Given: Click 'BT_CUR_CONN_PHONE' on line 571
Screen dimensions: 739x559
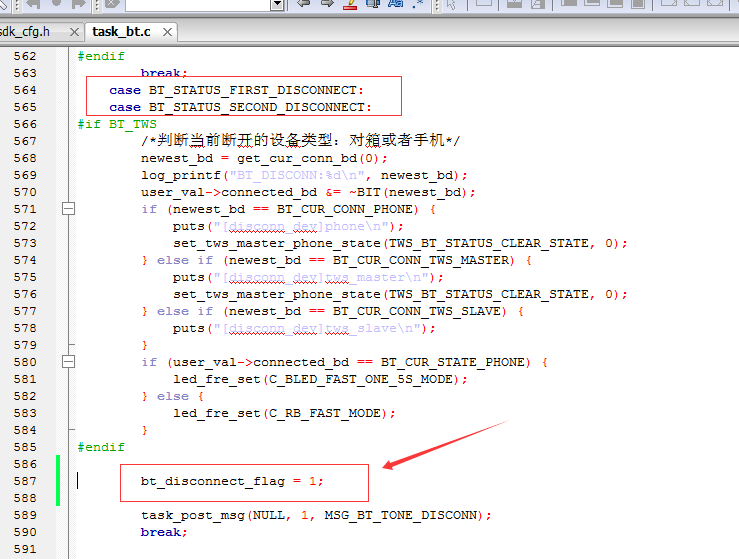Looking at the screenshot, I should [347, 209].
